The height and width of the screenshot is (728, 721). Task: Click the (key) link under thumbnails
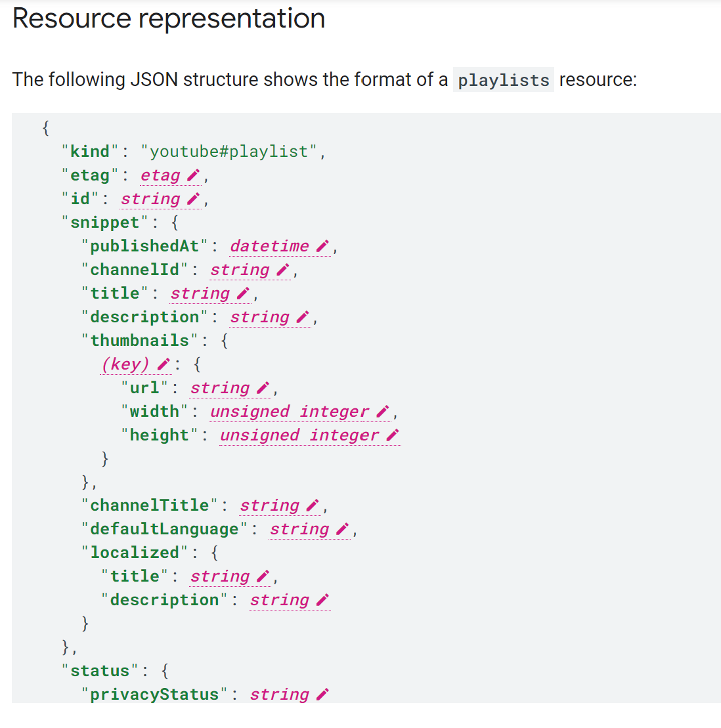125,364
